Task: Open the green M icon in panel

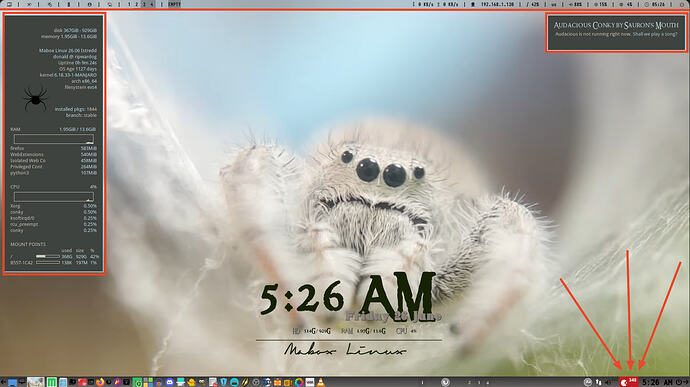Action: (52, 382)
